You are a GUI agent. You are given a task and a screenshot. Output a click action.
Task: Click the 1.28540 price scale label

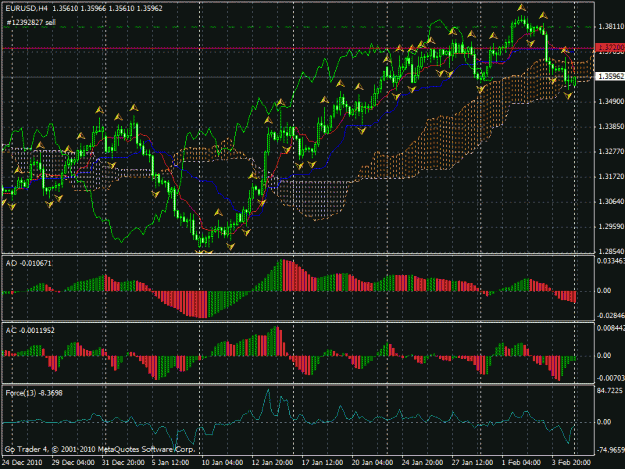[610, 251]
